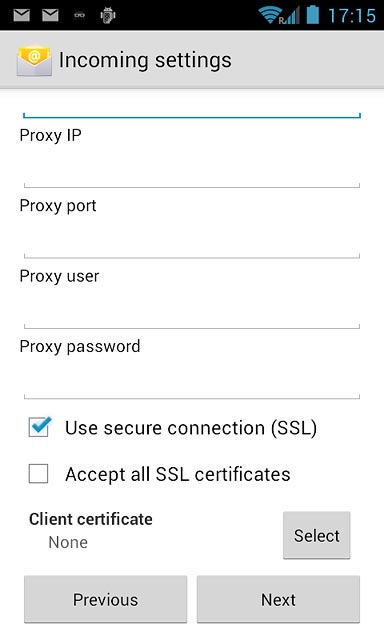Viewport: 384px width, 640px height.
Task: Enable Accept all SSL certificates checkbox
Action: tap(38, 473)
